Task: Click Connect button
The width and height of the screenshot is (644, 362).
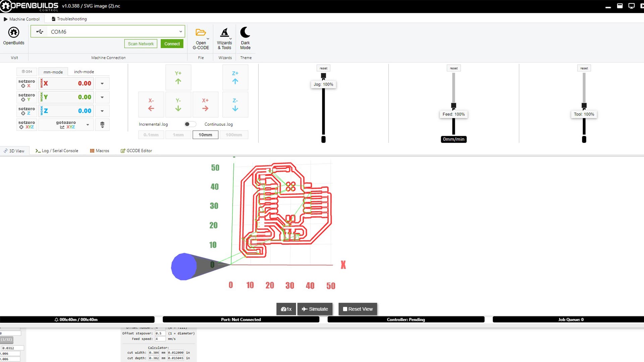Action: (x=172, y=44)
